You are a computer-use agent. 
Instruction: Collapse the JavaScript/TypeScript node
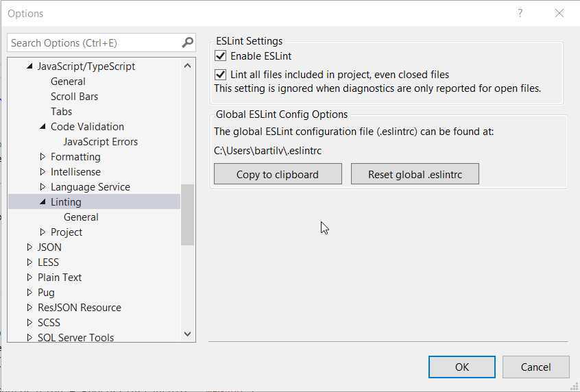coord(29,66)
